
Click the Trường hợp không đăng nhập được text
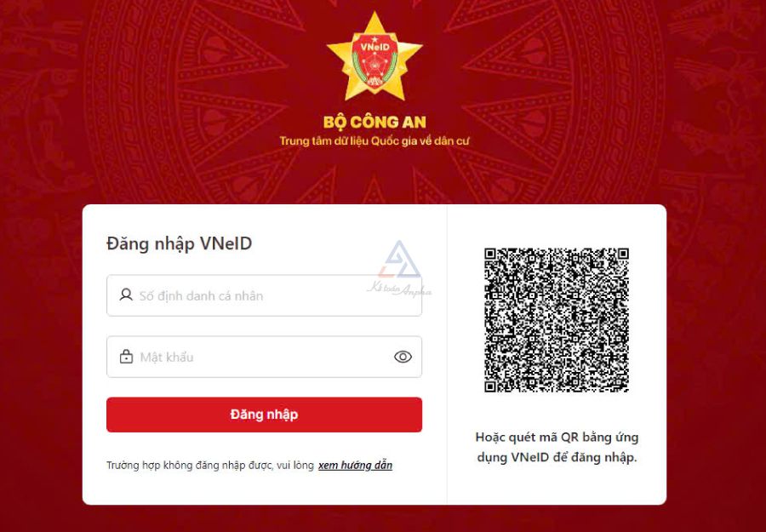coord(210,465)
